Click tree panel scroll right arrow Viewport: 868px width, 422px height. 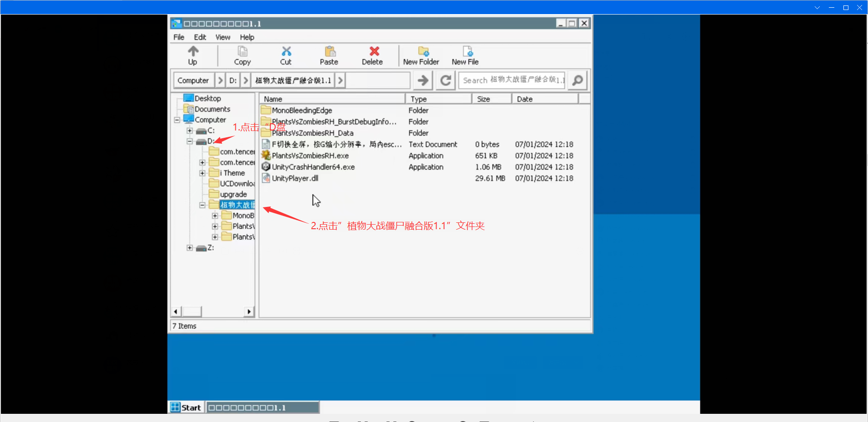pos(249,311)
